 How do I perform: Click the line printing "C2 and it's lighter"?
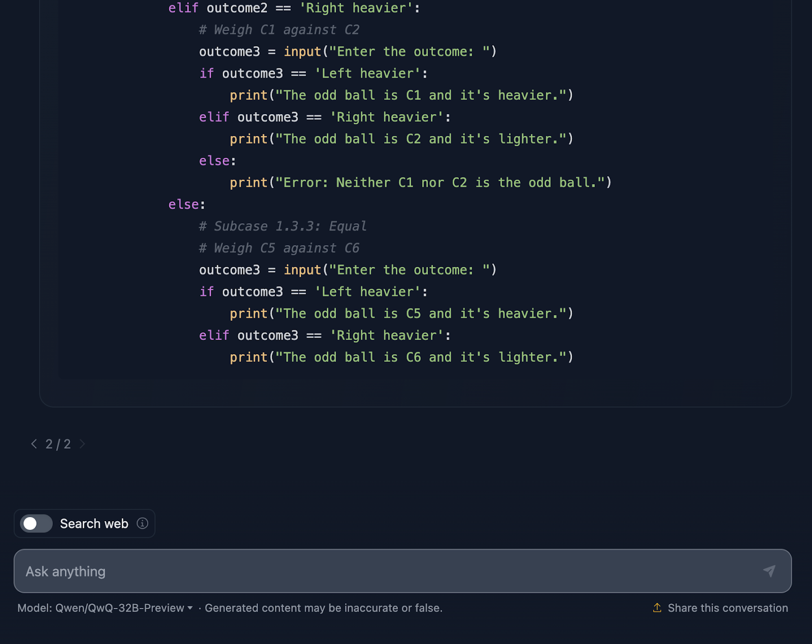(401, 139)
